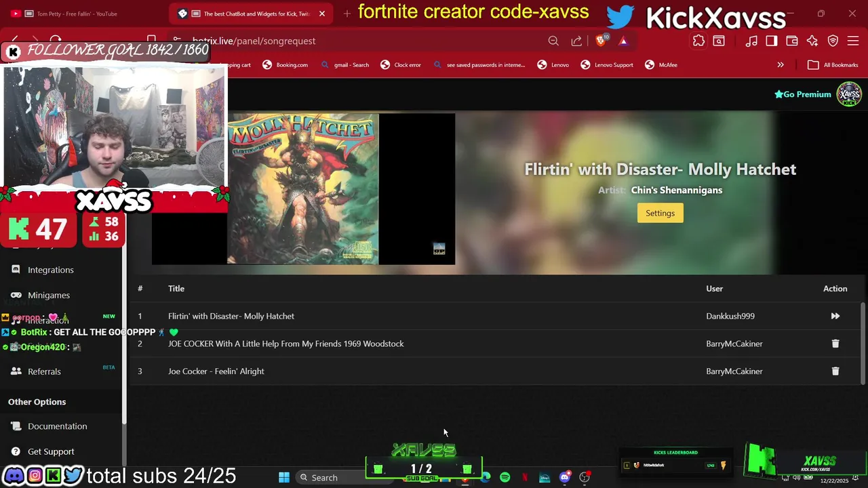Select JOE COCKER With A Little Help row
868x488 pixels.
[286, 344]
